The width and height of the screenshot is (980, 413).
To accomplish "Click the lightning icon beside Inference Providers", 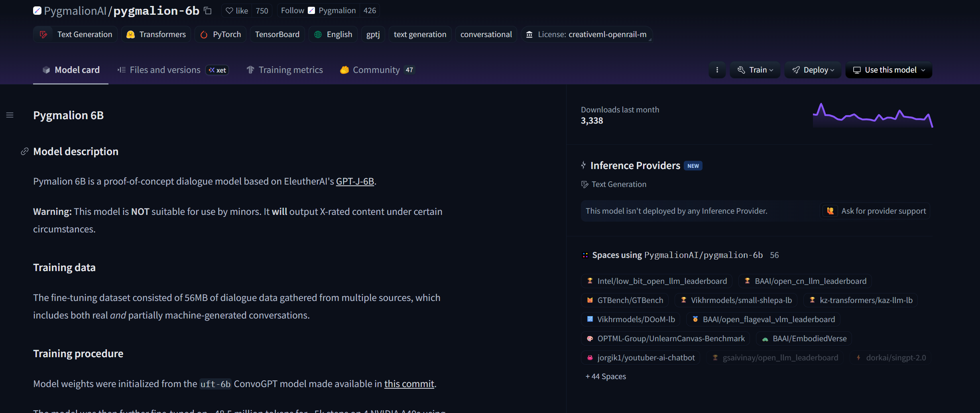I will point(584,165).
